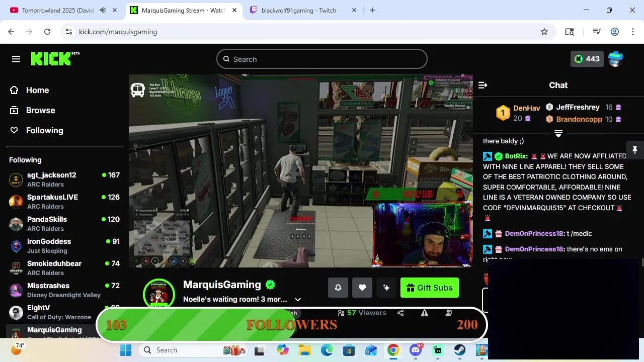Image resolution: width=644 pixels, height=362 pixels.
Task: Reload the page
Action: tap(47, 32)
